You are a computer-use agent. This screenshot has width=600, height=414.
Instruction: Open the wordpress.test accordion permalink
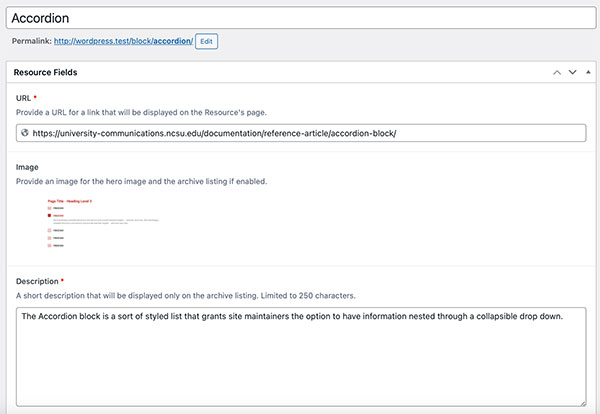click(x=123, y=41)
